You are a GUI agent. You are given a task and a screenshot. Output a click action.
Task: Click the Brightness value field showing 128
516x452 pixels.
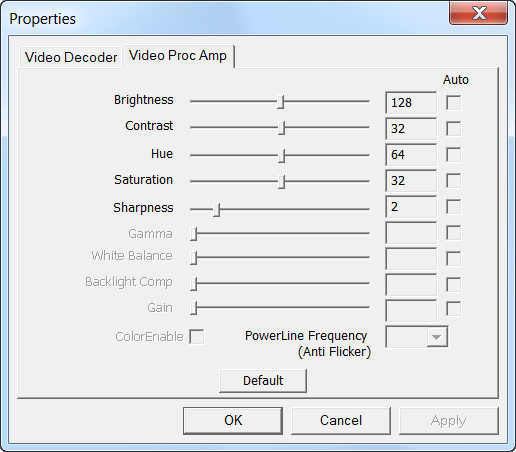tap(411, 103)
